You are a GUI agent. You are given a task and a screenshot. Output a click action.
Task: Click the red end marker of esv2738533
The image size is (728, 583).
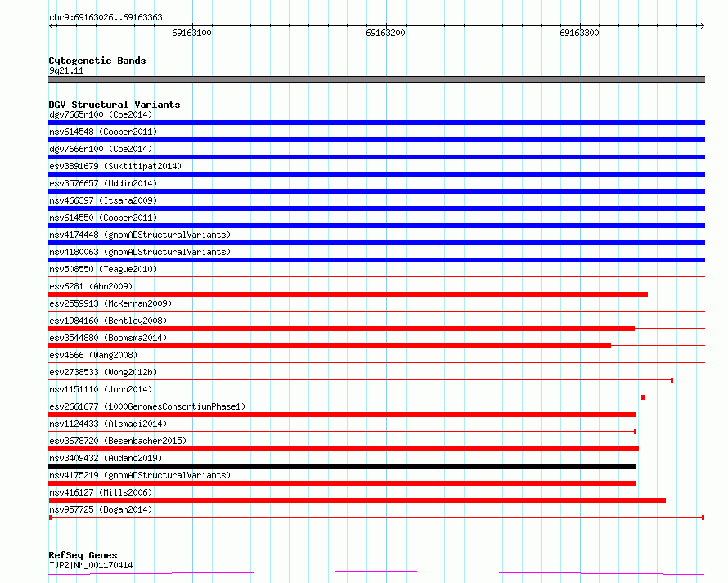coord(672,380)
